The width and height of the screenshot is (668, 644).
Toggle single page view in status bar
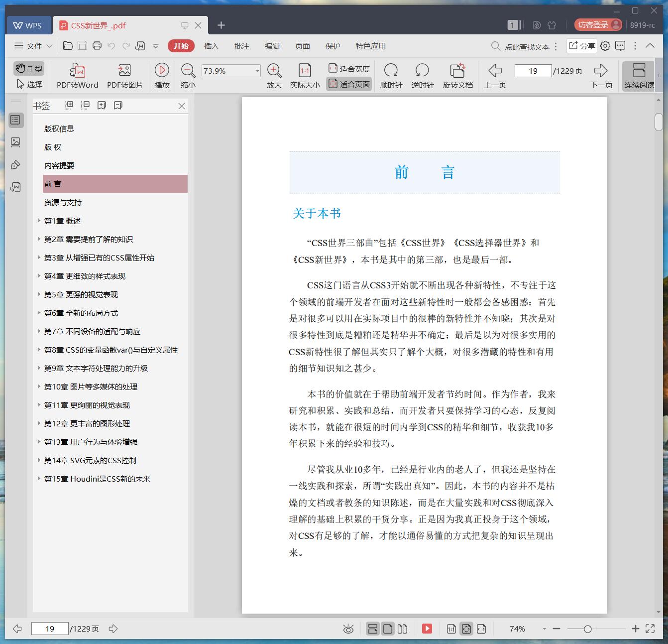[x=387, y=629]
